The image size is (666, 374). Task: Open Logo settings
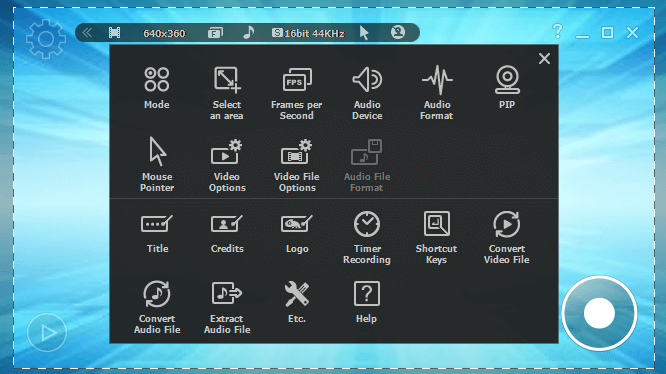click(296, 233)
